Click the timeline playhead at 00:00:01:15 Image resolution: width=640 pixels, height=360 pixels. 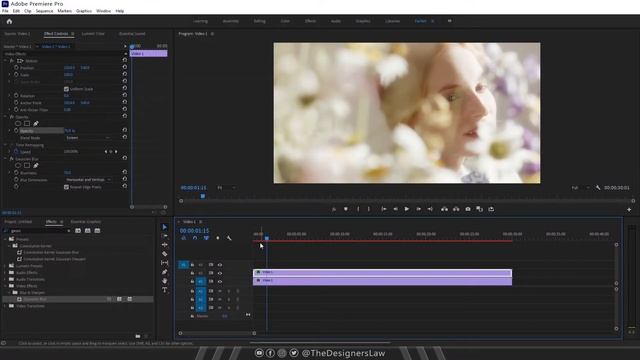click(267, 238)
